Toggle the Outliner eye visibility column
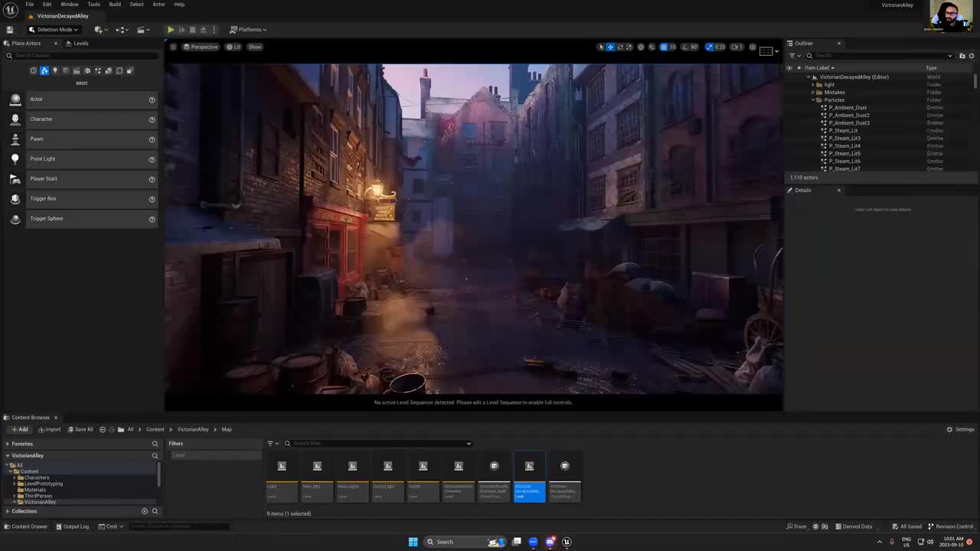 tap(789, 67)
